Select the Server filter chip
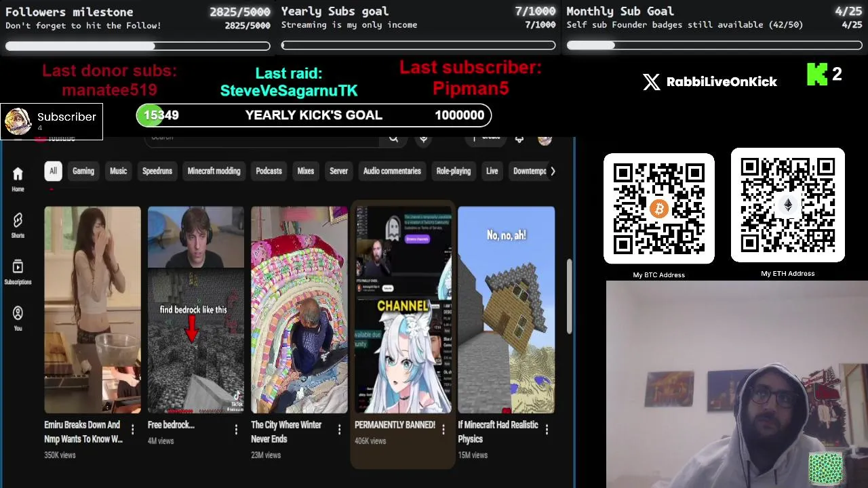This screenshot has width=868, height=488. click(x=339, y=171)
